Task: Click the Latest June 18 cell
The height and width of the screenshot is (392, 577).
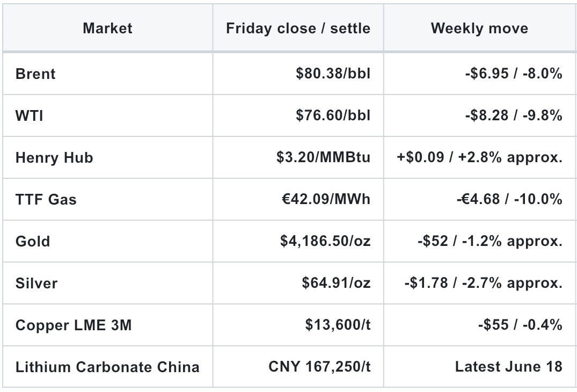Action: click(479, 367)
